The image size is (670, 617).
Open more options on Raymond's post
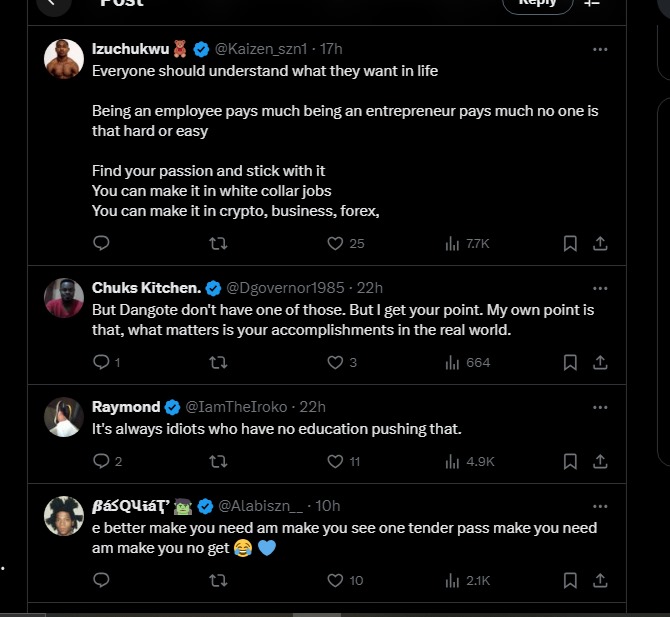point(600,407)
